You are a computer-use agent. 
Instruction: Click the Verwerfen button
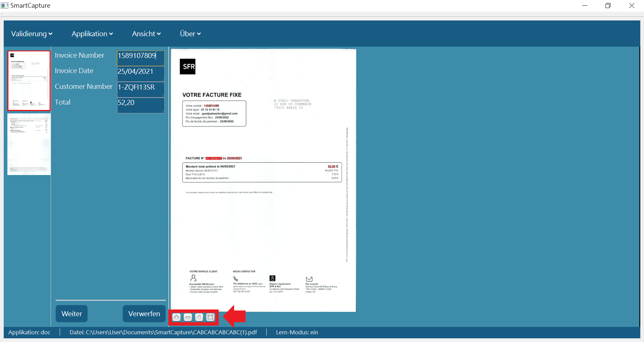[144, 313]
